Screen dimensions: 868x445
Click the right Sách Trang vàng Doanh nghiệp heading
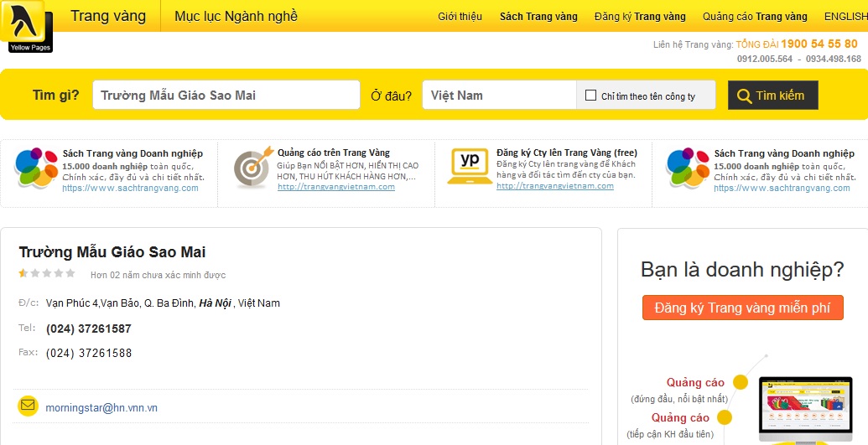tap(784, 153)
